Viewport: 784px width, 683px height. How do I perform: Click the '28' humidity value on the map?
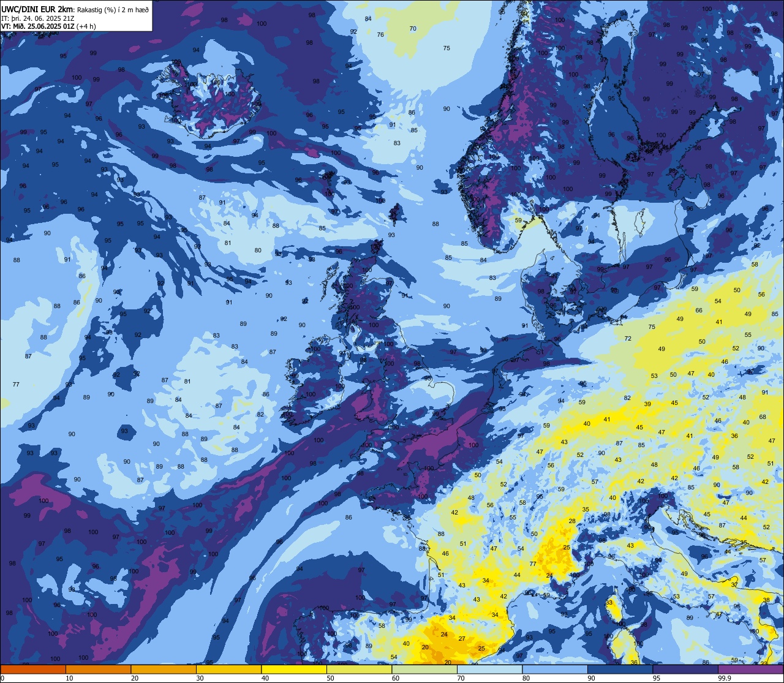(x=572, y=521)
